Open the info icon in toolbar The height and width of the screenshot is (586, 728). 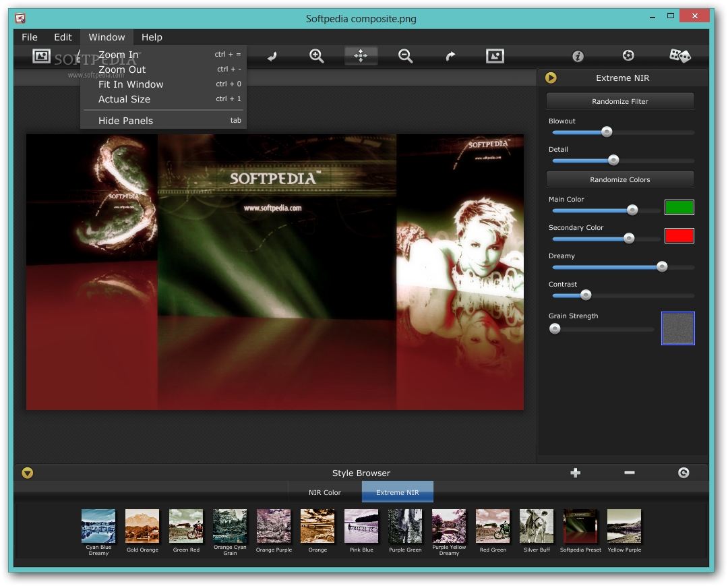578,56
